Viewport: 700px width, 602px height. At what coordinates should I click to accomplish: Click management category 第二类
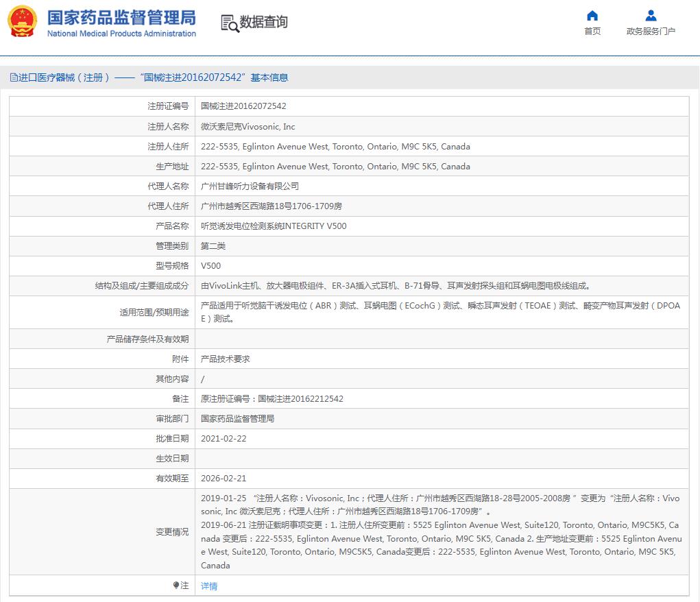coord(213,246)
